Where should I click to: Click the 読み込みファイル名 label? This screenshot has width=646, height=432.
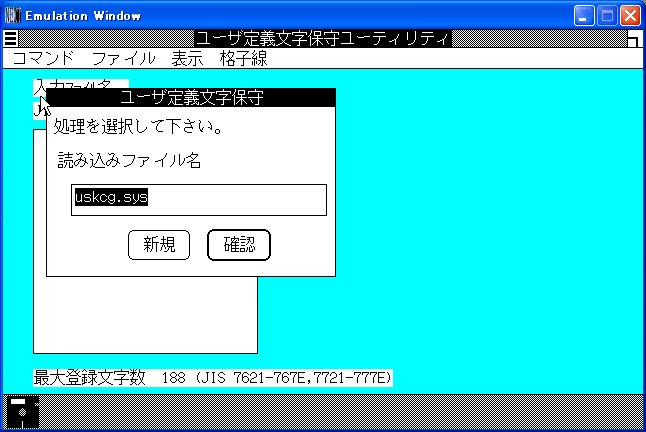point(129,160)
